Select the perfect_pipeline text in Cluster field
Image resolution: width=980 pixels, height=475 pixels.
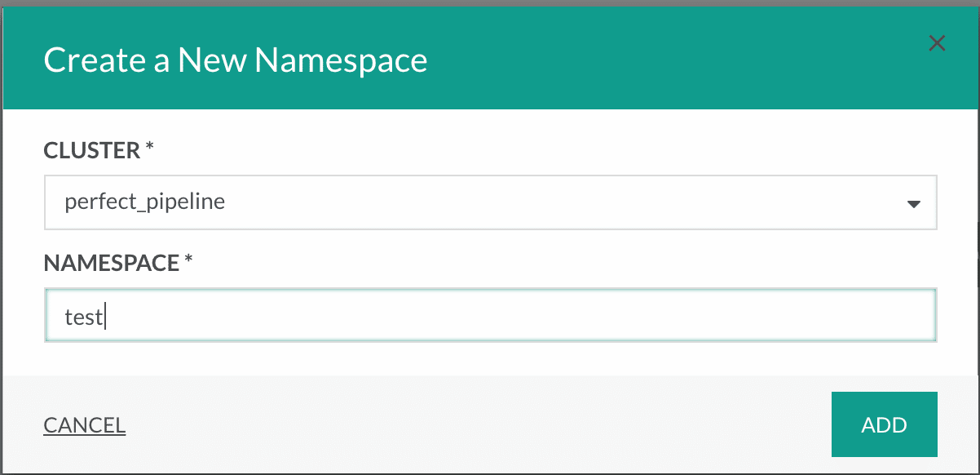145,202
